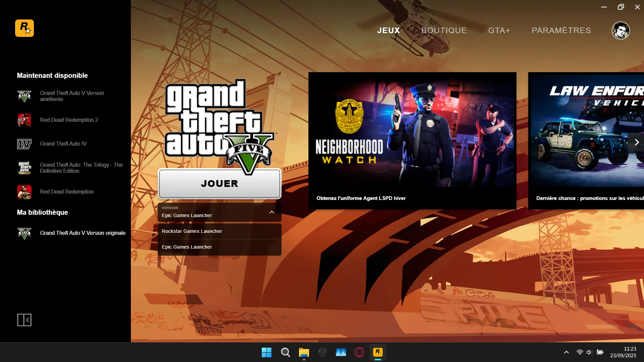Select Grand Theft Auto IV title
This screenshot has height=362, width=644.
pos(63,144)
